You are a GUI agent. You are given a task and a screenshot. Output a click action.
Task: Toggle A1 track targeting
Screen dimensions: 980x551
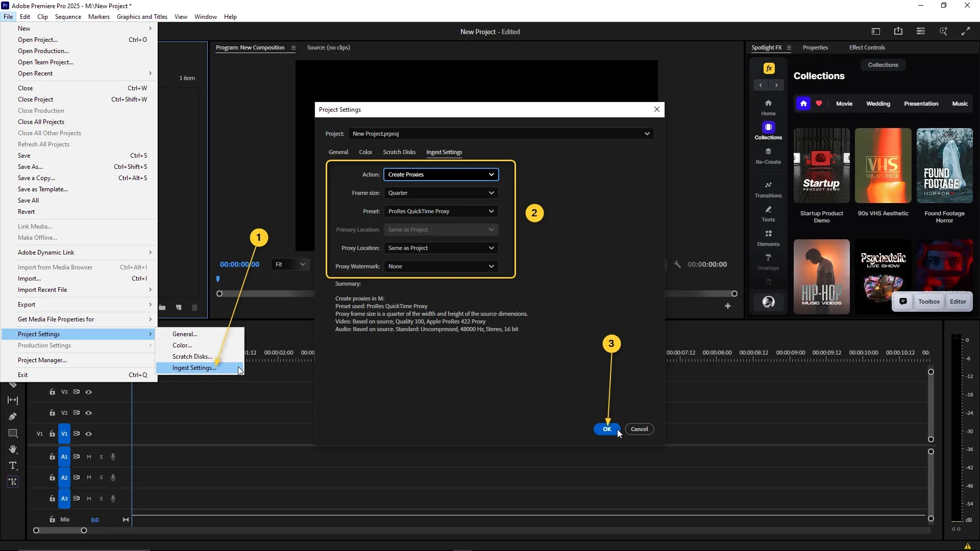pyautogui.click(x=64, y=457)
